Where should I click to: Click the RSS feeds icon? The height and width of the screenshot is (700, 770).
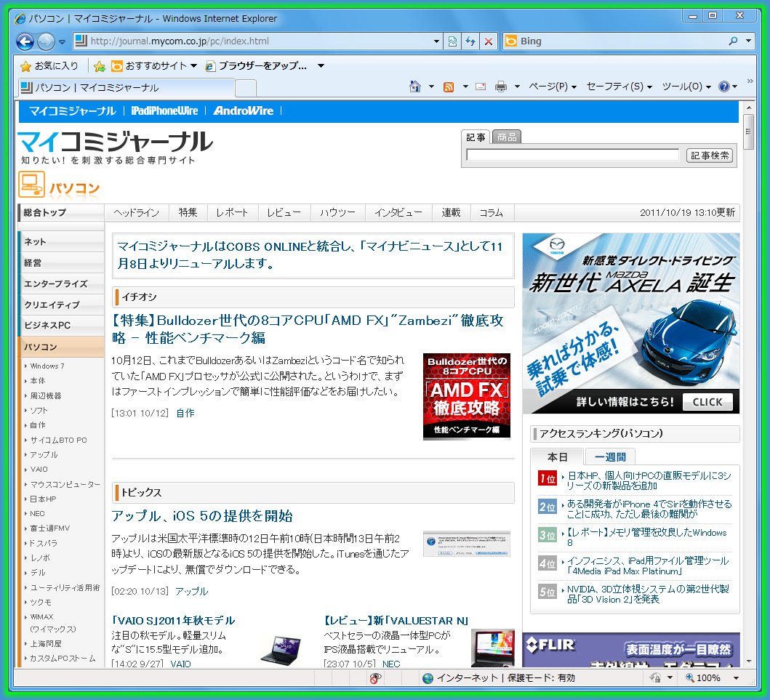point(449,87)
